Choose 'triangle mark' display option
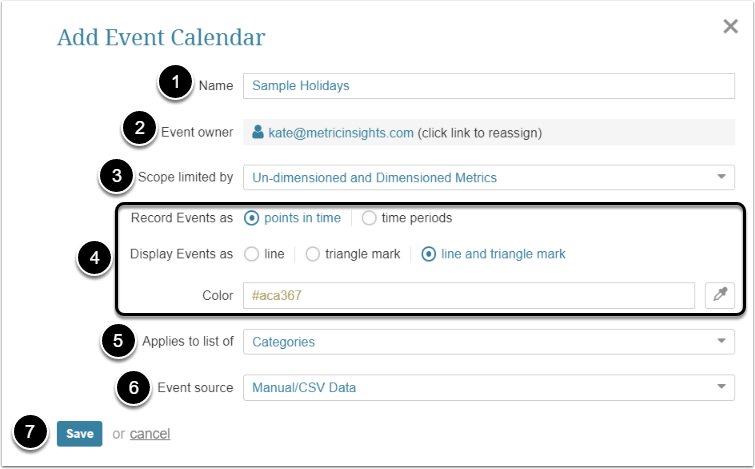755x469 pixels. pyautogui.click(x=311, y=254)
